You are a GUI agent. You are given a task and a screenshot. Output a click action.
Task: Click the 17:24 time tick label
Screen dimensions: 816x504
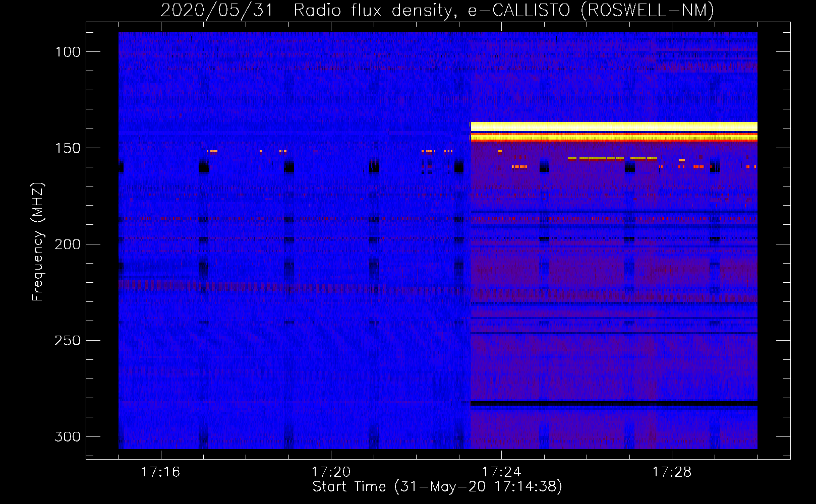click(501, 472)
